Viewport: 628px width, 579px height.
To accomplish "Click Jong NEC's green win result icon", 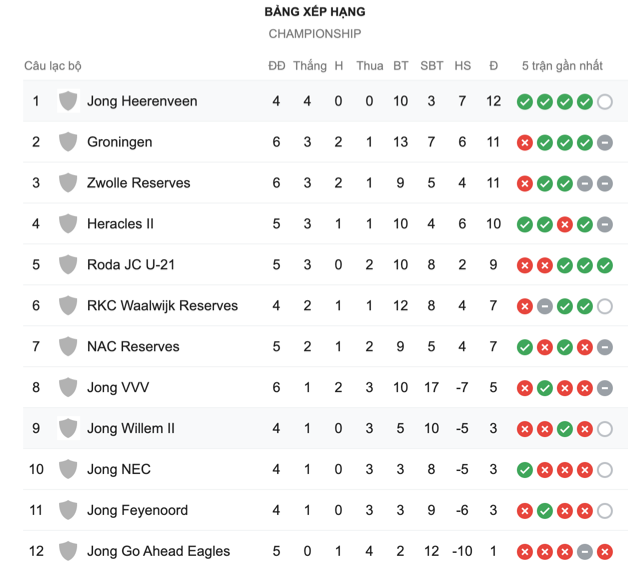I will (525, 470).
